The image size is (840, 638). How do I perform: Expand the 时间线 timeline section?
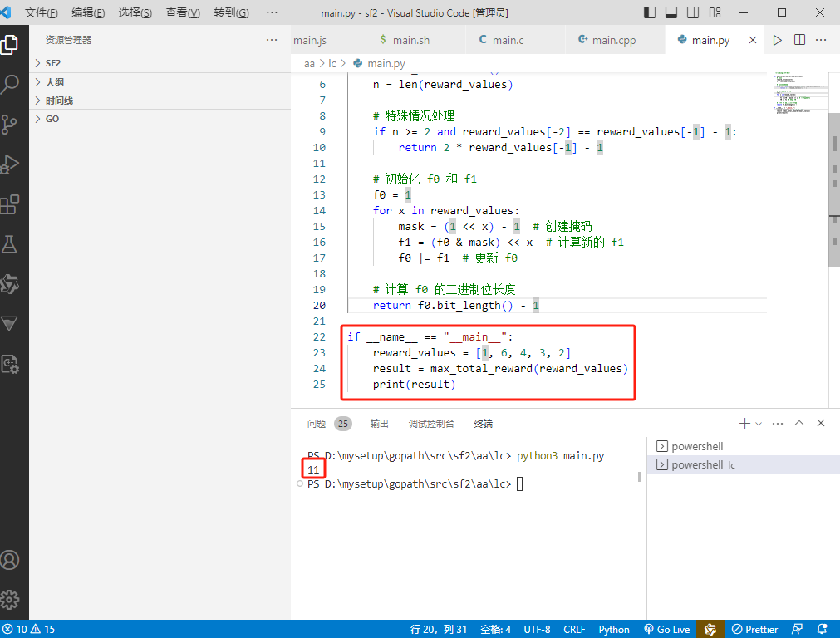point(160,101)
